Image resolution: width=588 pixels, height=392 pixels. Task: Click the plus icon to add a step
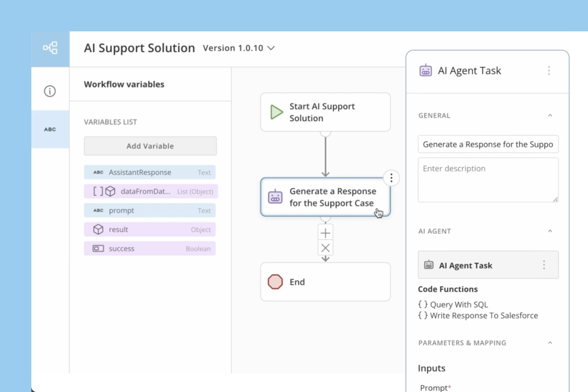click(325, 233)
